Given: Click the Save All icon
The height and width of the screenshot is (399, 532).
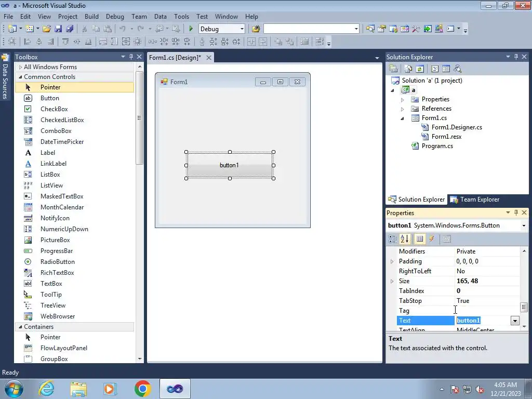Looking at the screenshot, I should click(x=70, y=29).
